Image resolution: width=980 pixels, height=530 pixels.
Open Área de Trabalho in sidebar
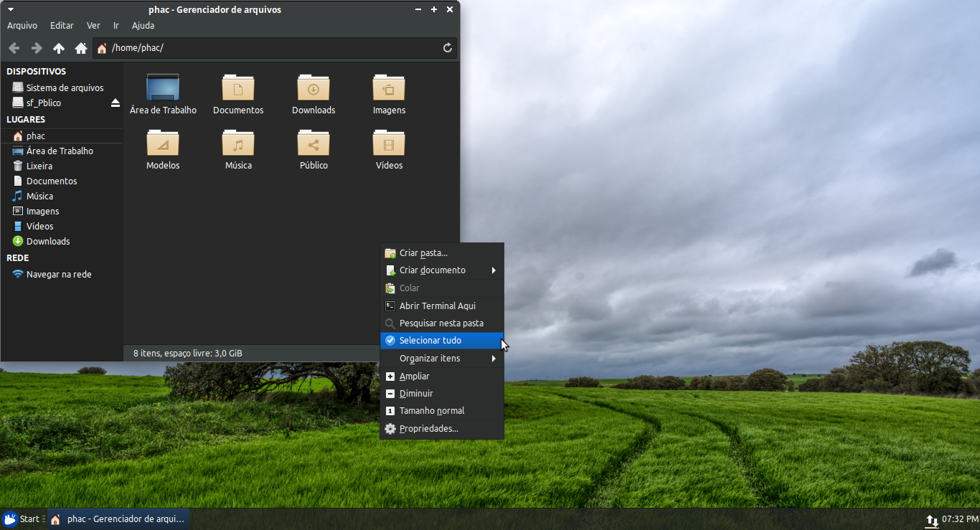point(62,151)
